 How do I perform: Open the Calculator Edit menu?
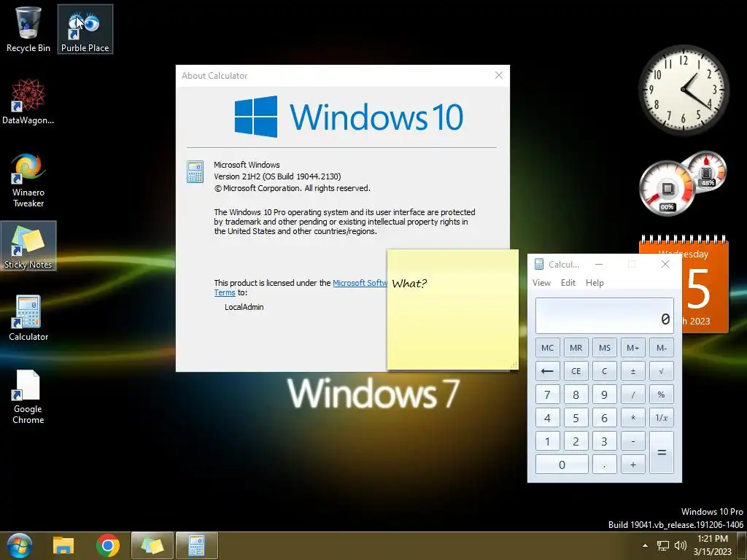point(568,283)
